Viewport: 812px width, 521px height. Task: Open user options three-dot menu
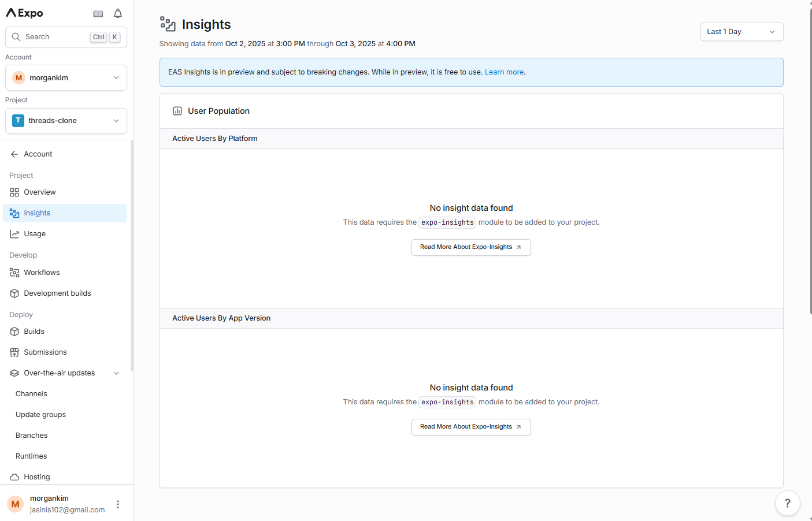[118, 504]
